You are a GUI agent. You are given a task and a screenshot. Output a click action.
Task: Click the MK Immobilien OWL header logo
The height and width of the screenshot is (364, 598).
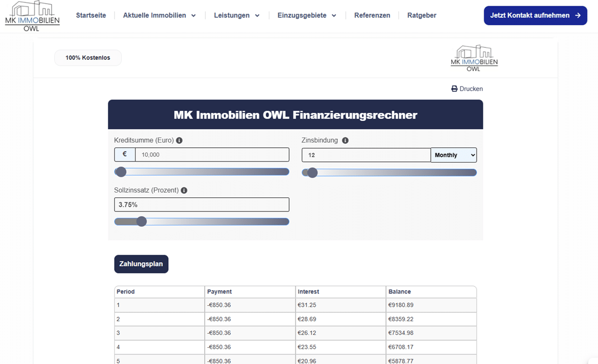click(x=32, y=16)
